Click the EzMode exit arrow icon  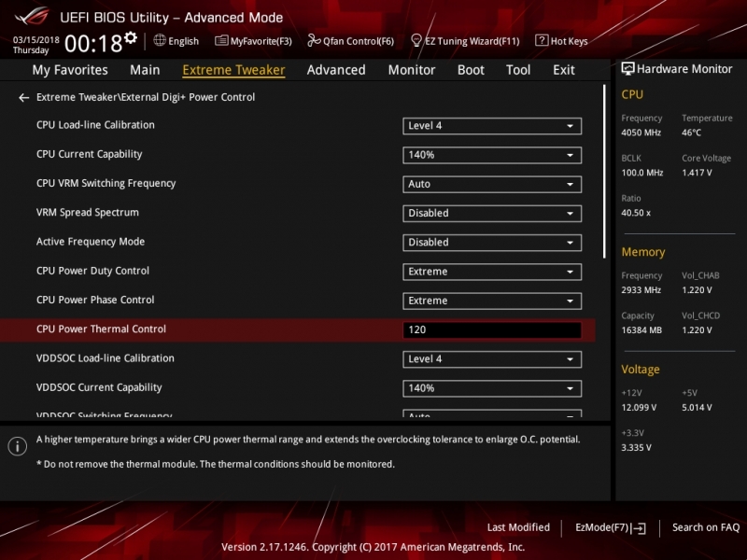click(x=639, y=527)
